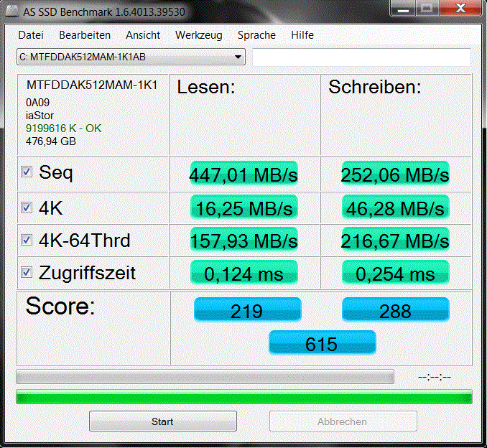Viewport: 487px width, 448px height.
Task: Click the empty text field beside drive selector
Action: (361, 57)
